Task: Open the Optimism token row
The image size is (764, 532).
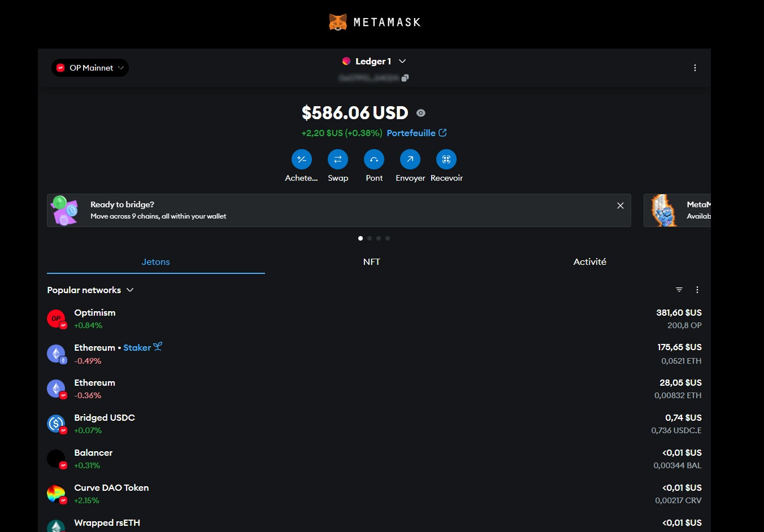Action: [x=374, y=319]
